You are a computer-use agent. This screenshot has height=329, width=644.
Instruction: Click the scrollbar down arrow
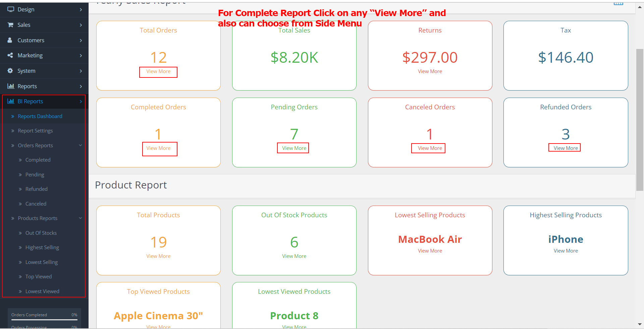640,325
